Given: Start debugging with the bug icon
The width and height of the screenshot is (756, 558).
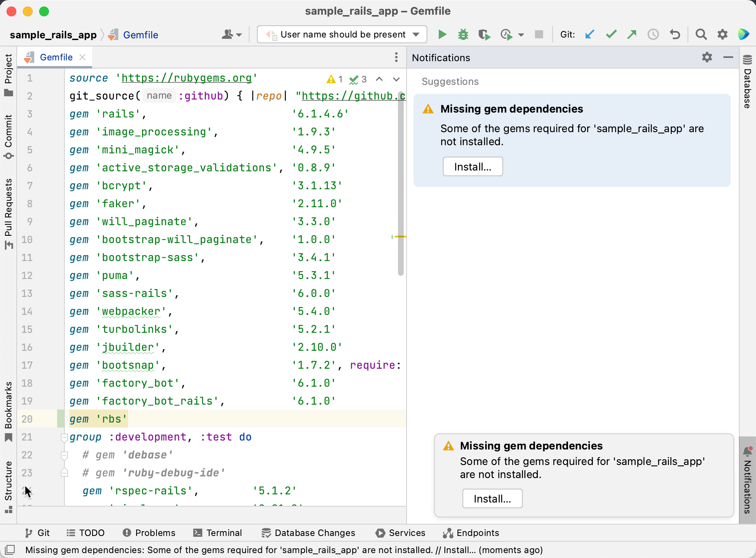Looking at the screenshot, I should coord(463,35).
